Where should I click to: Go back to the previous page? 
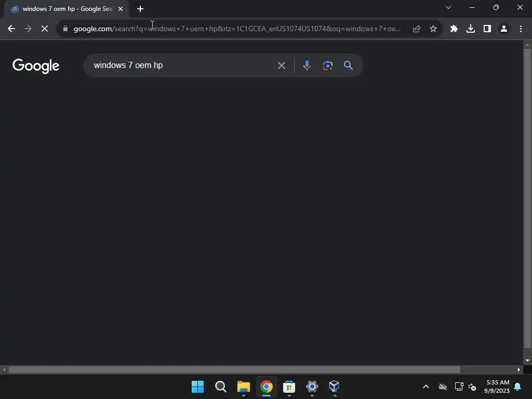pyautogui.click(x=11, y=29)
